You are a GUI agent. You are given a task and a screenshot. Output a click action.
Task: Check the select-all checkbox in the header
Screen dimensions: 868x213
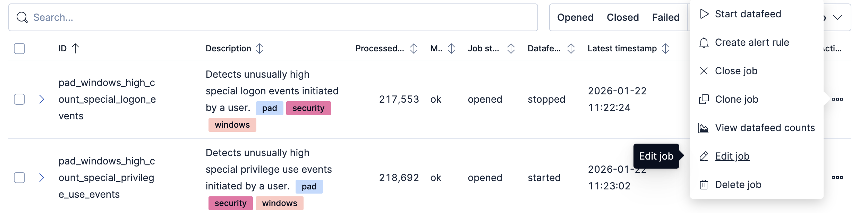[19, 49]
